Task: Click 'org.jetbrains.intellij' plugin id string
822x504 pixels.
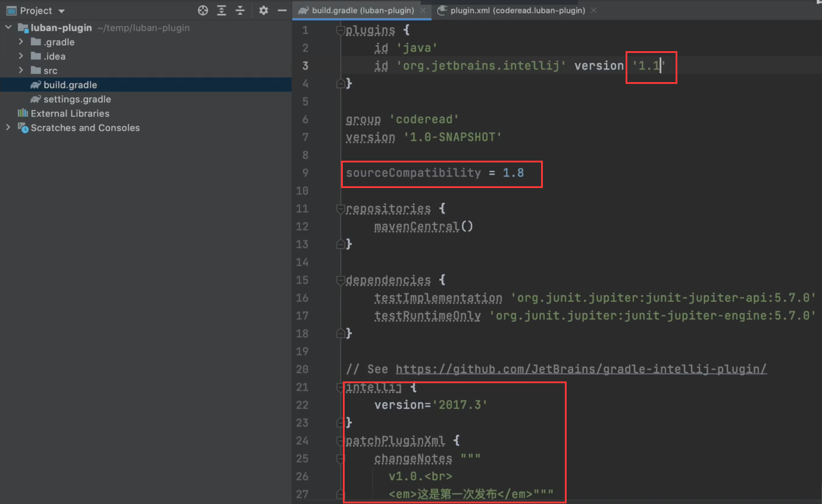Action: click(482, 65)
